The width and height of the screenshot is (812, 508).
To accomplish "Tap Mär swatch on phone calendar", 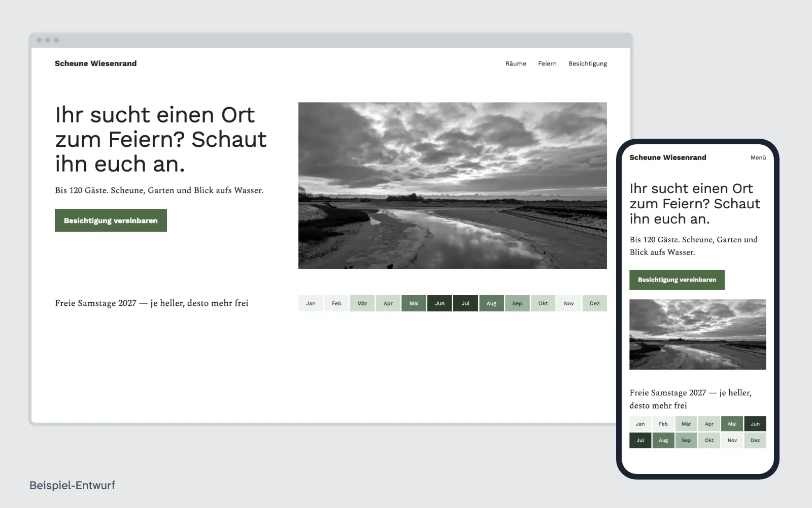I will point(686,424).
